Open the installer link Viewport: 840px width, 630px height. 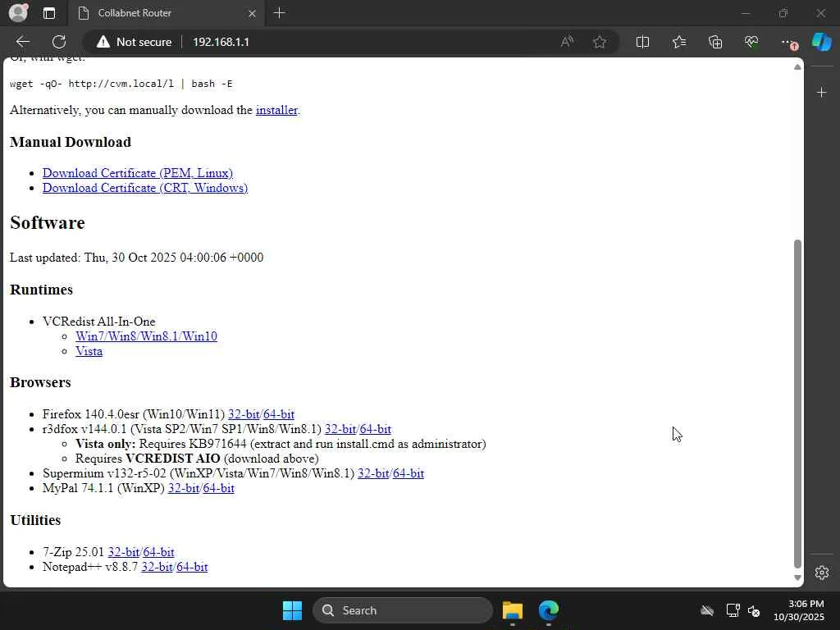(276, 110)
